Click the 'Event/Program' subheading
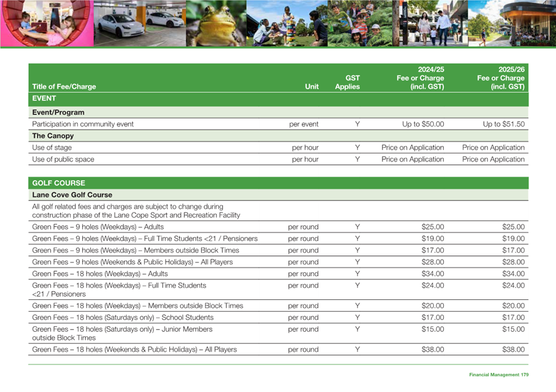The image size is (556, 392). [58, 112]
